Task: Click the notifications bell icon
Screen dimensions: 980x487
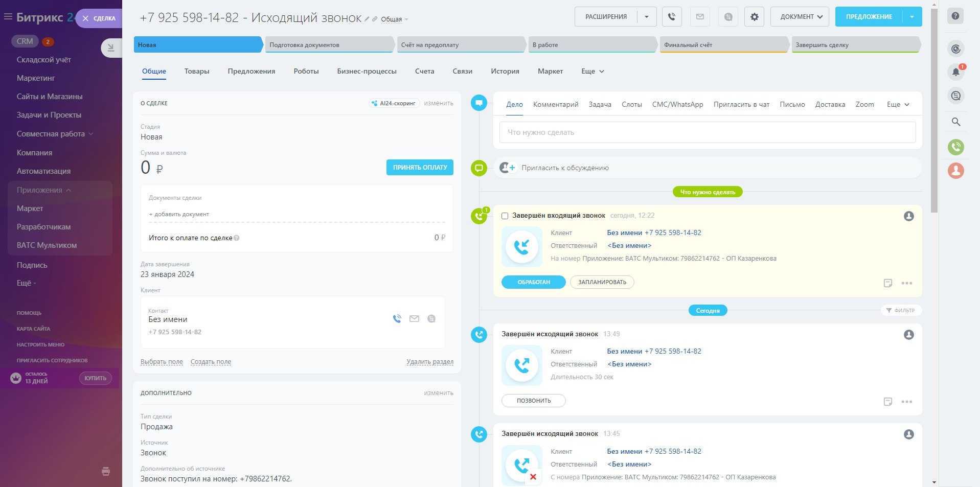Action: point(955,72)
